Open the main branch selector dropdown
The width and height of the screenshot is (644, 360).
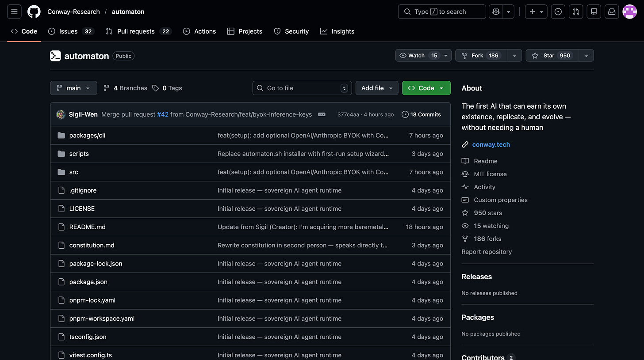click(73, 88)
